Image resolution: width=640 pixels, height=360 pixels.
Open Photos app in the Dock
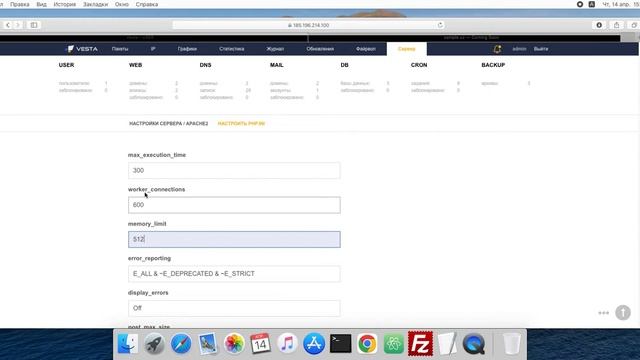pos(234,344)
